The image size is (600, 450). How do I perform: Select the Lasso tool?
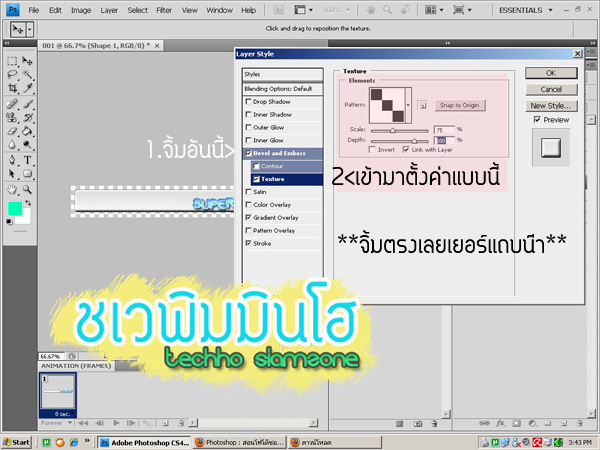click(x=12, y=74)
